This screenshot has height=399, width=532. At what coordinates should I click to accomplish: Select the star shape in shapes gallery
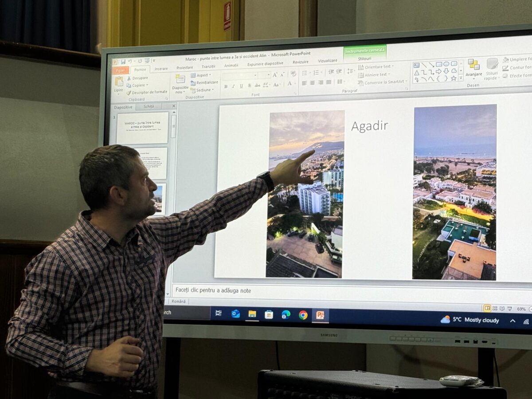(x=454, y=78)
